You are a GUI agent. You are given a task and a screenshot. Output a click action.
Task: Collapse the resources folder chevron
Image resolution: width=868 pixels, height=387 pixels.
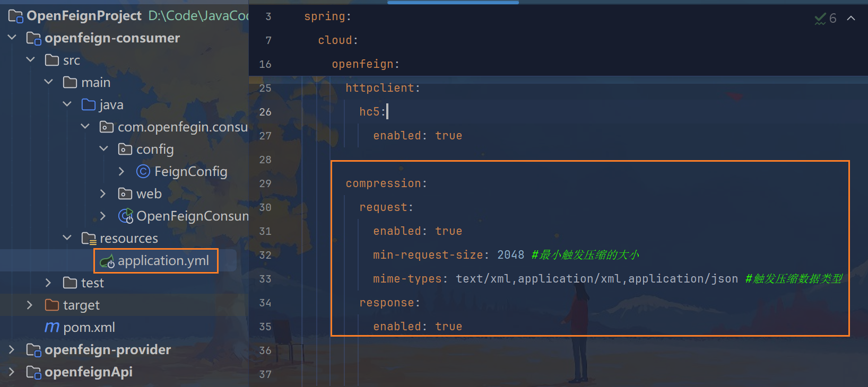(67, 238)
